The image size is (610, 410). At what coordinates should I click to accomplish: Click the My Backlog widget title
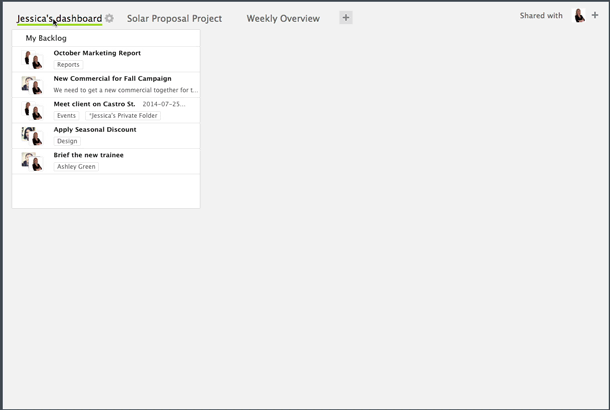[46, 38]
